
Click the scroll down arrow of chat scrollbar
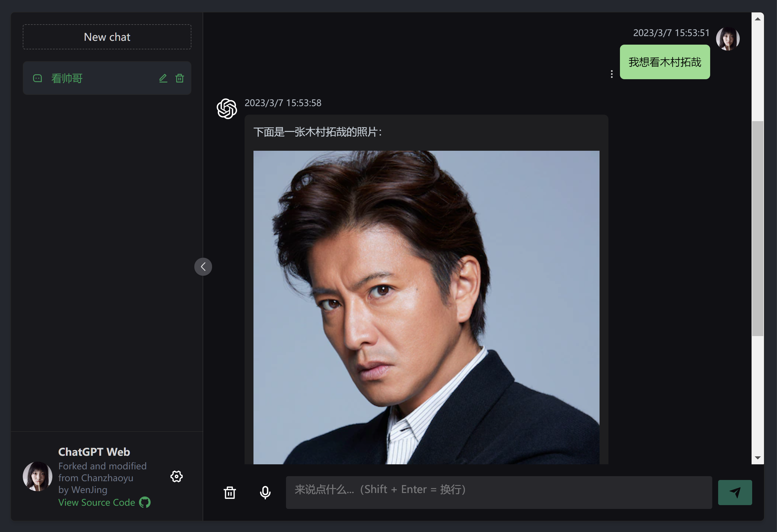tap(757, 458)
